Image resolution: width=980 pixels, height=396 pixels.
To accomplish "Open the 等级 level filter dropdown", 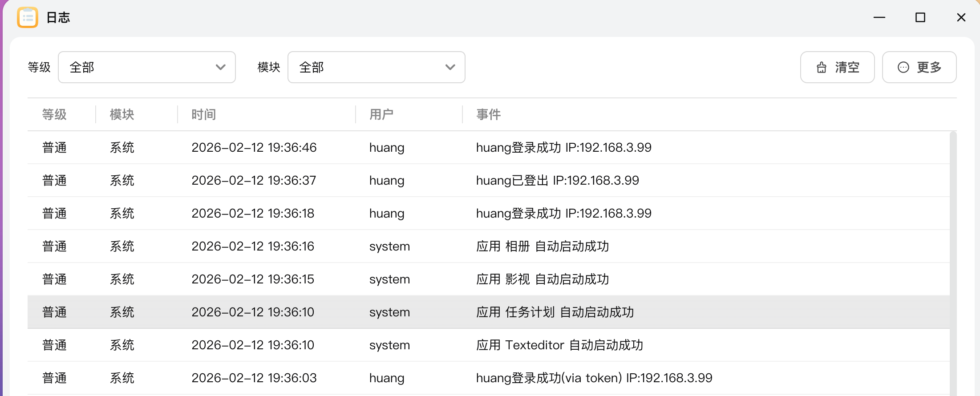I will [146, 68].
